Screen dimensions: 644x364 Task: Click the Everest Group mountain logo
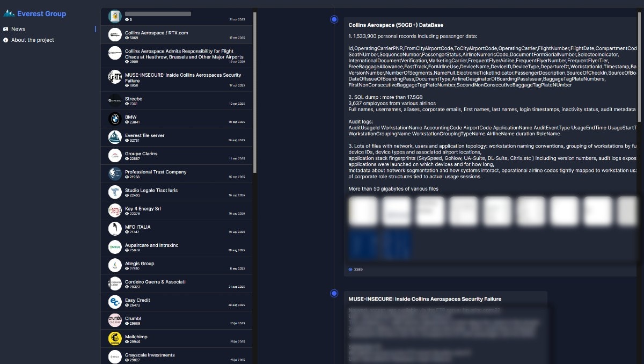point(9,13)
